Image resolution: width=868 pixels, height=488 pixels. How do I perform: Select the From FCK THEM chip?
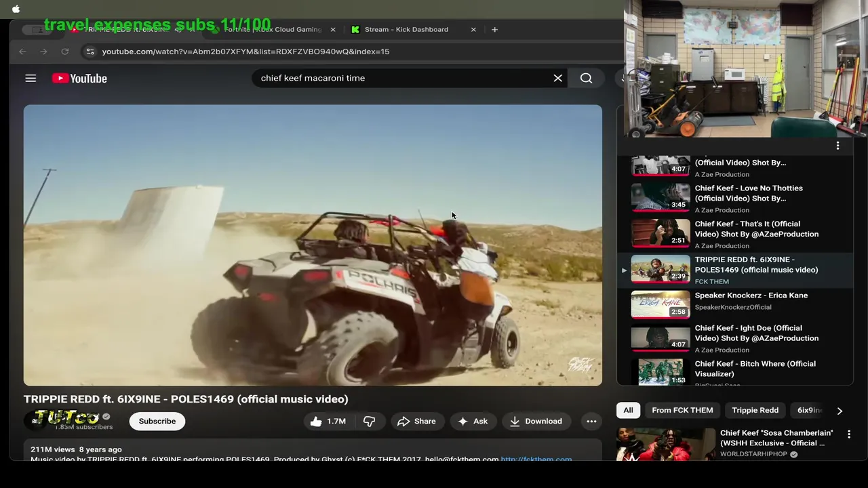pos(682,410)
